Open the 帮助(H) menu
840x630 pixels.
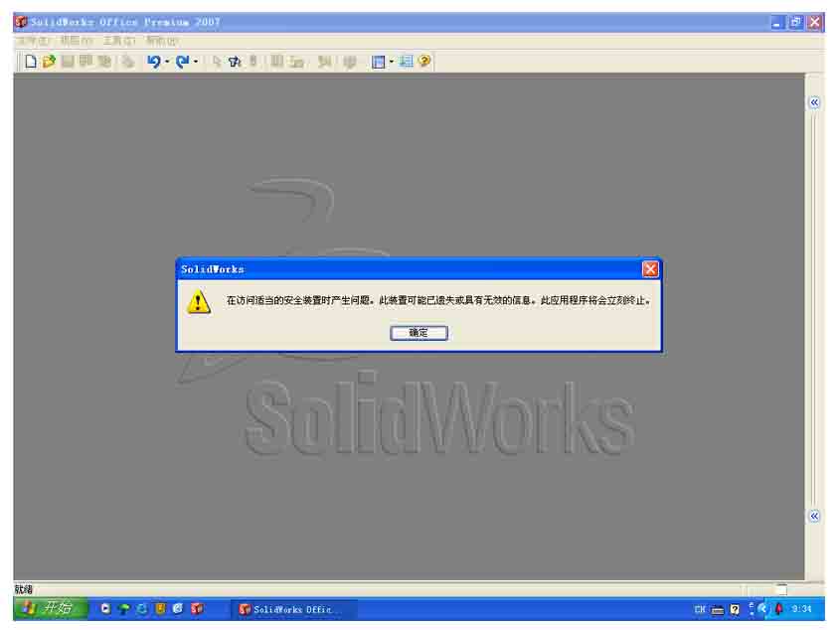pos(162,41)
